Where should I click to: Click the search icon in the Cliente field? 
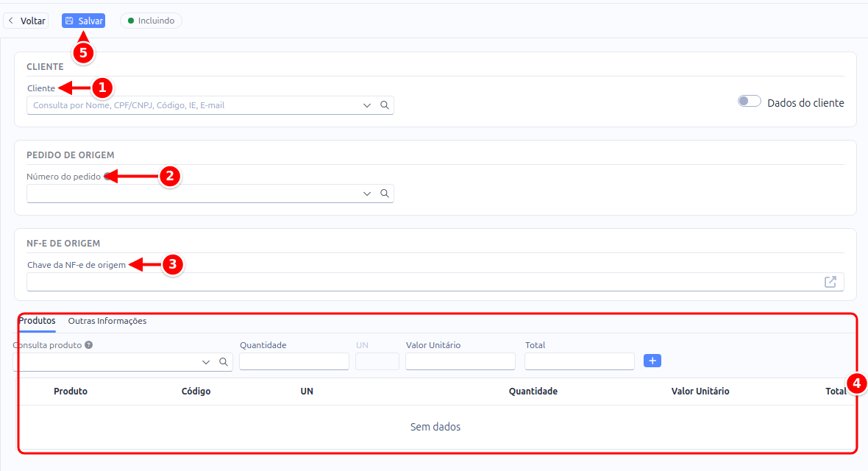pos(384,105)
